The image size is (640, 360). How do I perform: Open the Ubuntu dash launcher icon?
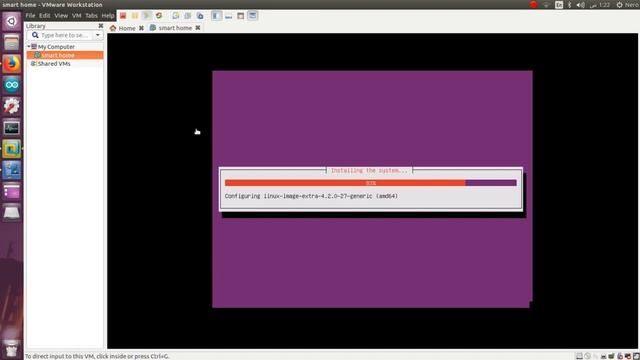pyautogui.click(x=11, y=21)
